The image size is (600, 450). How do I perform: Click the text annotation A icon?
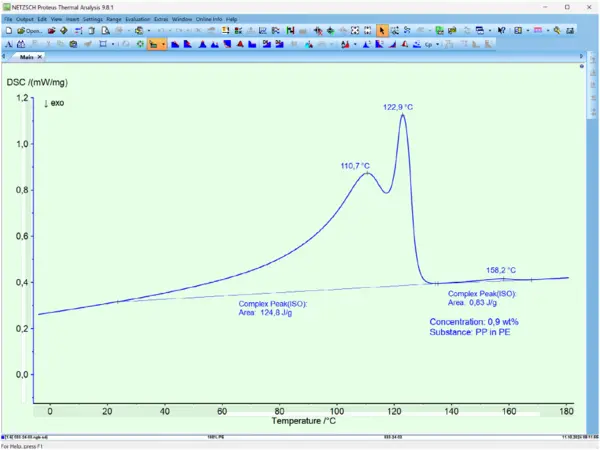pos(9,44)
